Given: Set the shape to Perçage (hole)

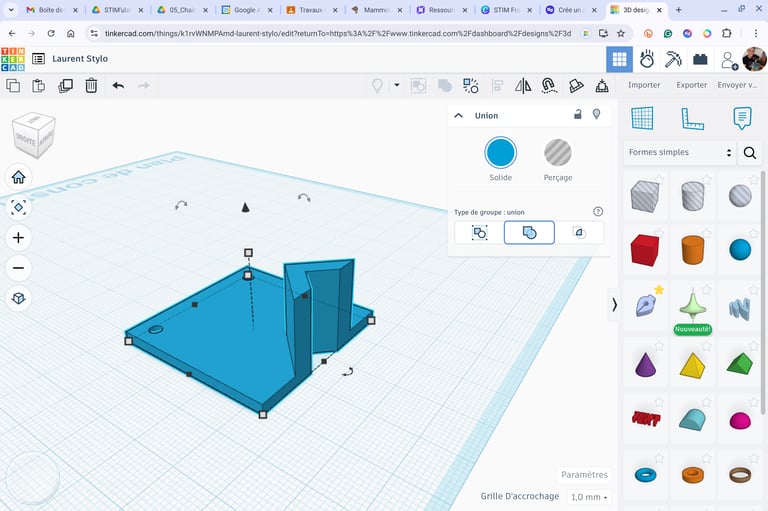Looking at the screenshot, I should 557,153.
